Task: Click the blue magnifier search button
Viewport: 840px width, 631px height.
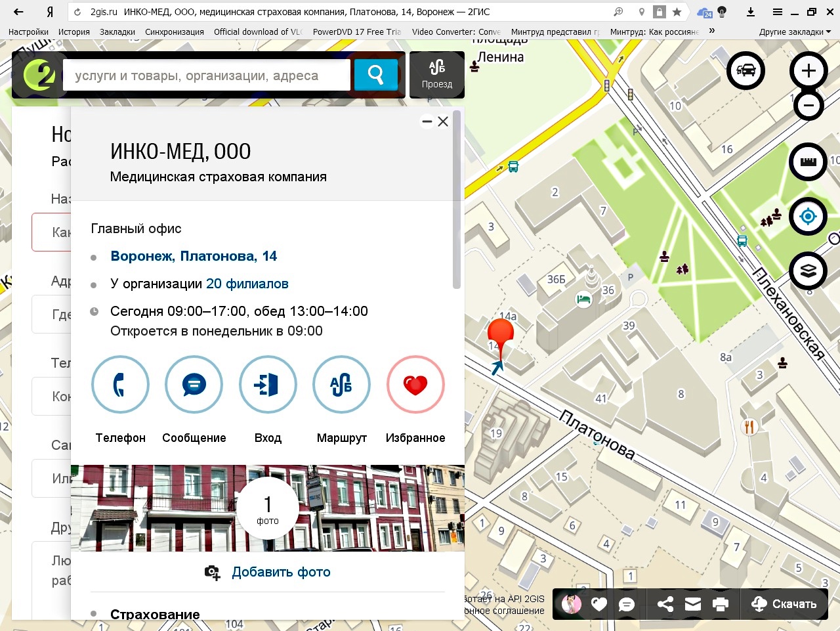Action: click(376, 75)
